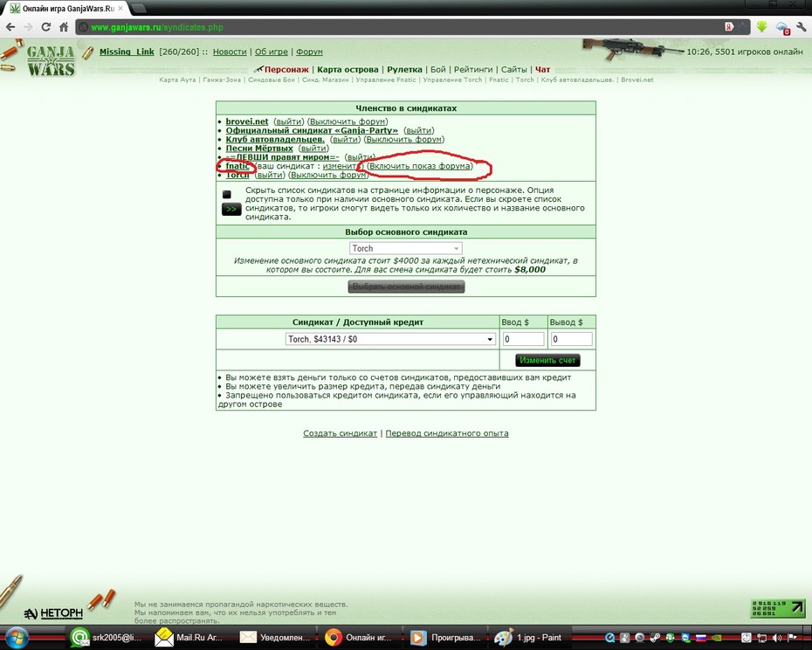The image size is (812, 650).
Task: Click the volume speaker tray icon
Action: 777,638
